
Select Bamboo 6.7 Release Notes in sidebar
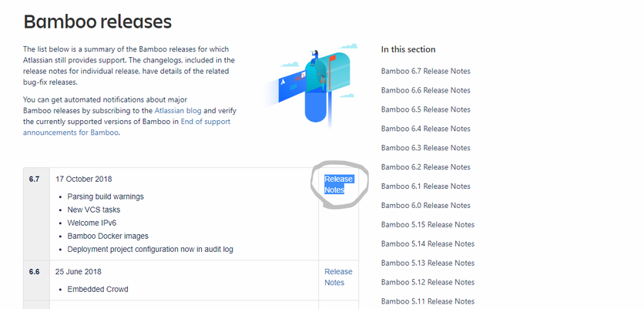[x=425, y=71]
